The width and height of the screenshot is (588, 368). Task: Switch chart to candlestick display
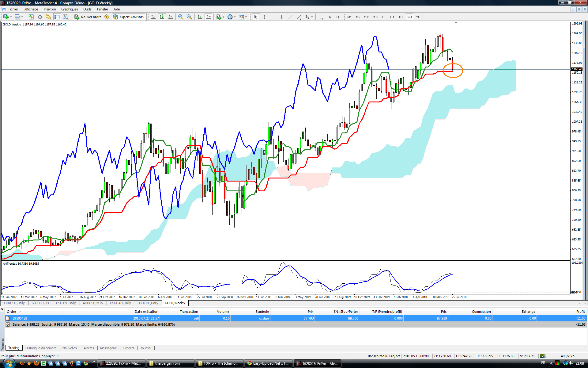(162, 17)
